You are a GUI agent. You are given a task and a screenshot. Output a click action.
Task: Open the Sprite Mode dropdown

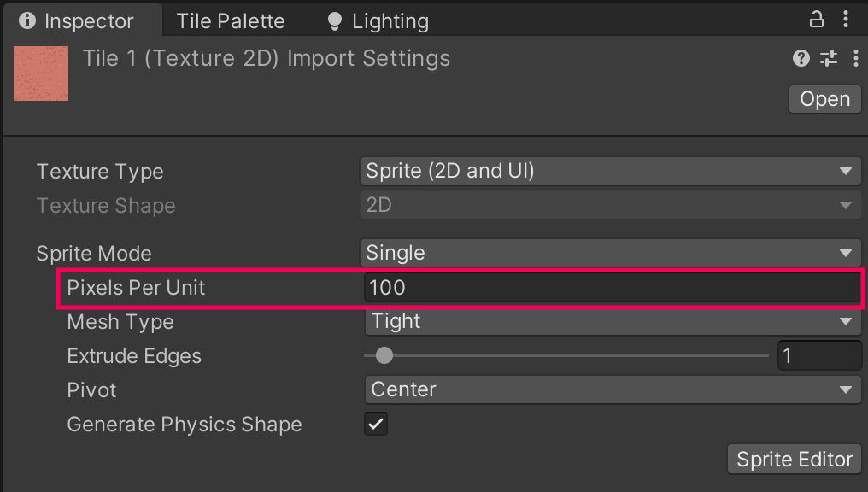pyautogui.click(x=610, y=253)
